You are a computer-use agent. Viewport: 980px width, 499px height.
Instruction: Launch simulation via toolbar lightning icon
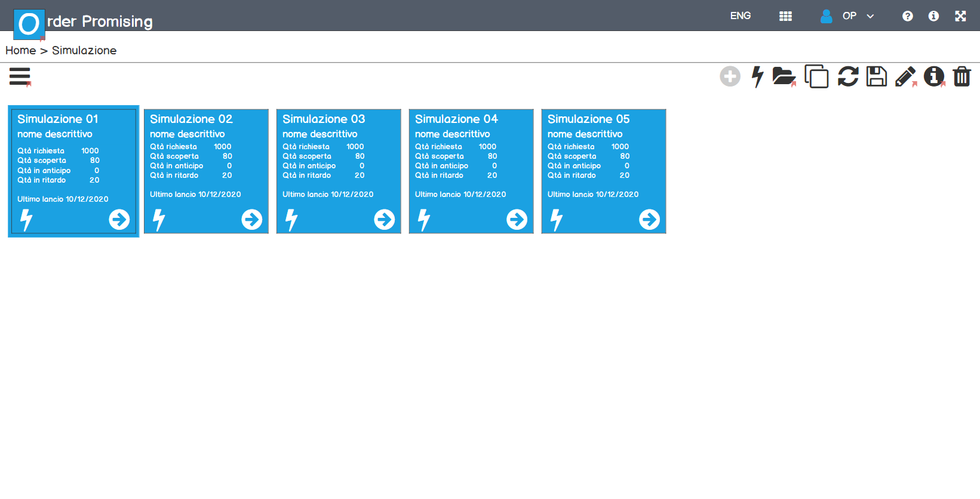pos(757,76)
